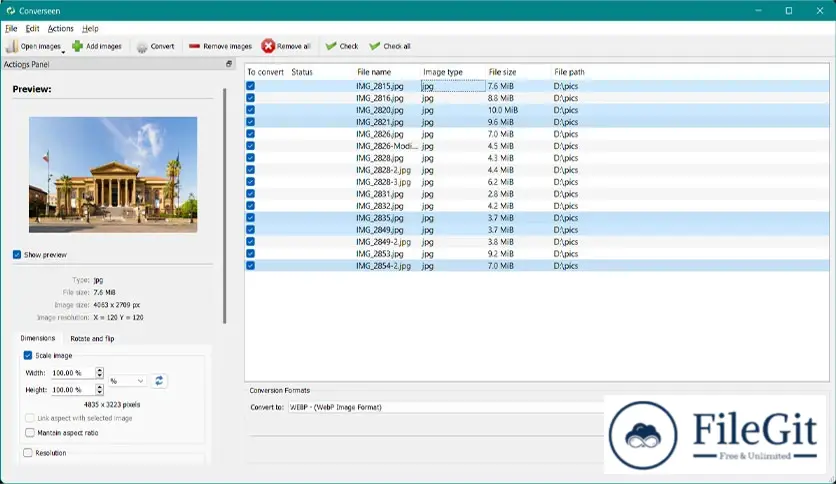This screenshot has width=836, height=484.
Task: Sort by the File path column header
Action: pyautogui.click(x=569, y=72)
